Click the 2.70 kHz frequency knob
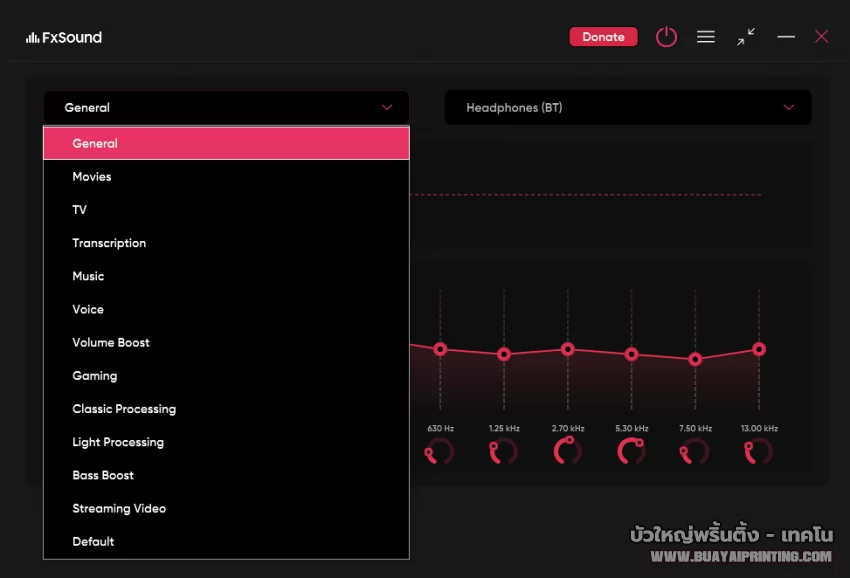850x578 pixels. [x=568, y=452]
